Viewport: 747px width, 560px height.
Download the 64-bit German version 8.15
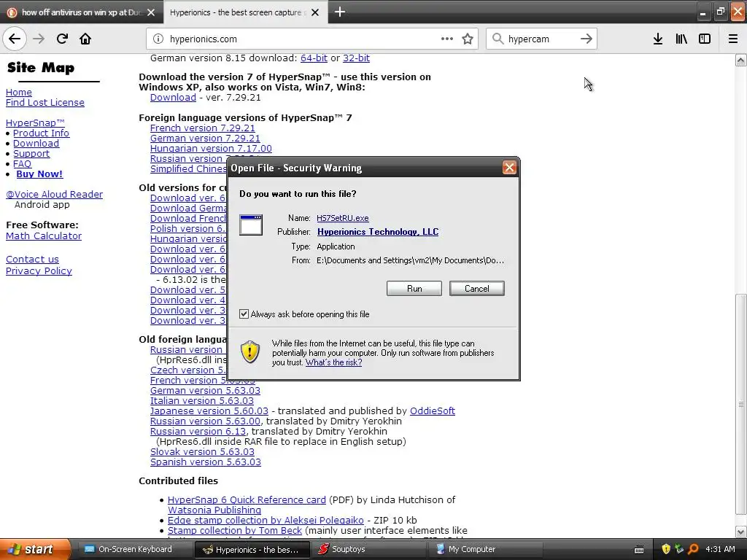click(314, 58)
